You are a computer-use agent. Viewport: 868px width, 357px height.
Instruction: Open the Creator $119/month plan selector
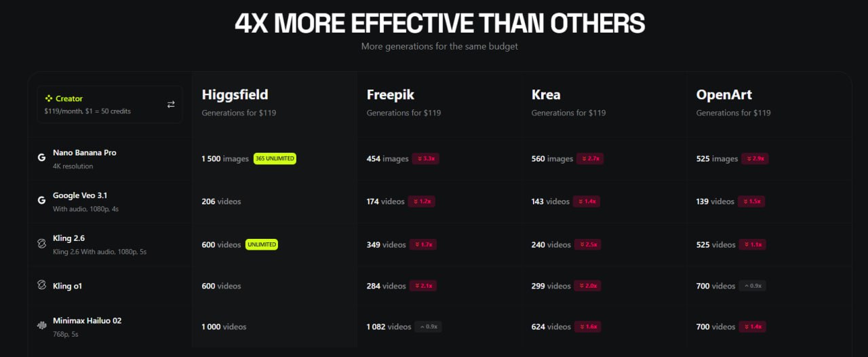click(108, 105)
